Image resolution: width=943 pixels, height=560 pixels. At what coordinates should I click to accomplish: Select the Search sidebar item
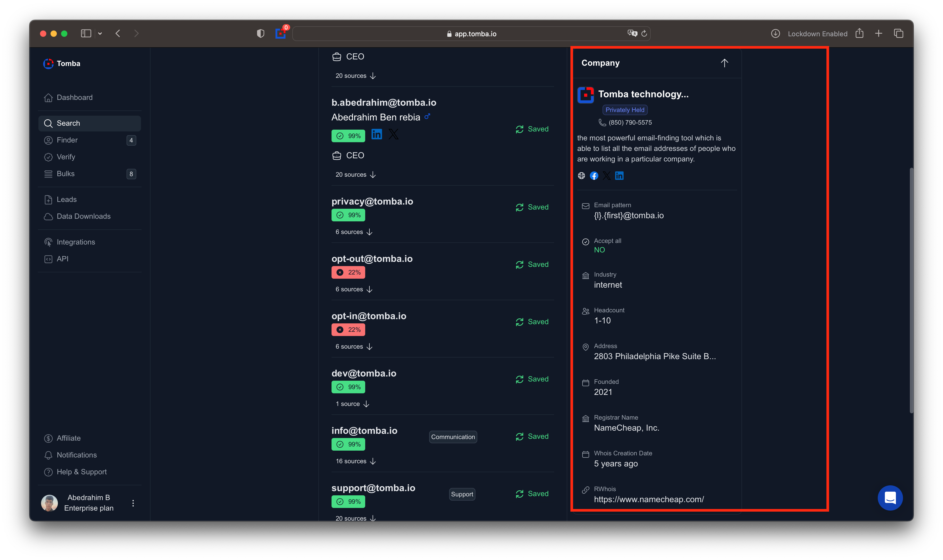[89, 123]
